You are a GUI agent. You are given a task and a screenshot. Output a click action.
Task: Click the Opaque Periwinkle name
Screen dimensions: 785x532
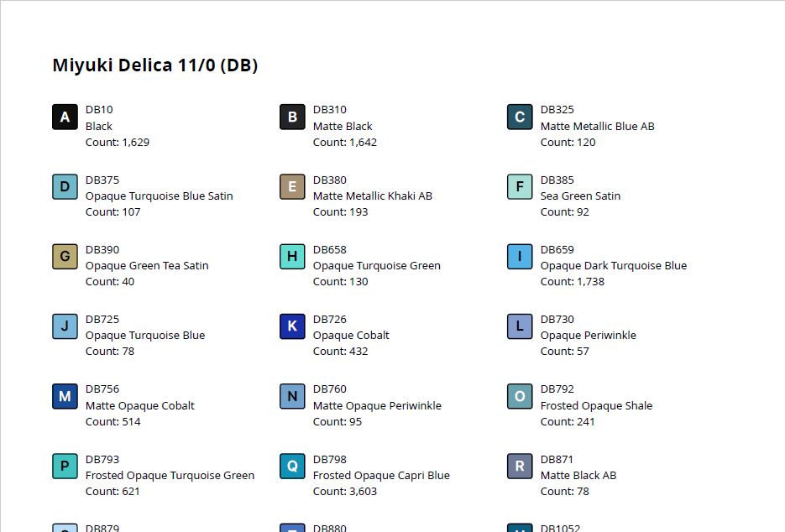pyautogui.click(x=589, y=336)
